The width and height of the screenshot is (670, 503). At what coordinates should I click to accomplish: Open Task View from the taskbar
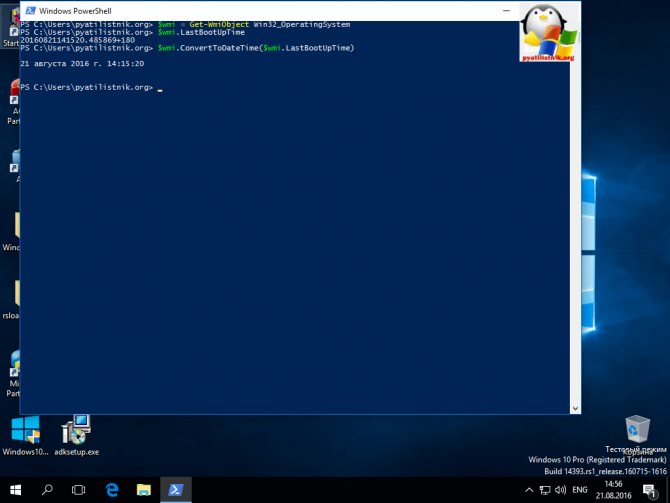coord(79,490)
